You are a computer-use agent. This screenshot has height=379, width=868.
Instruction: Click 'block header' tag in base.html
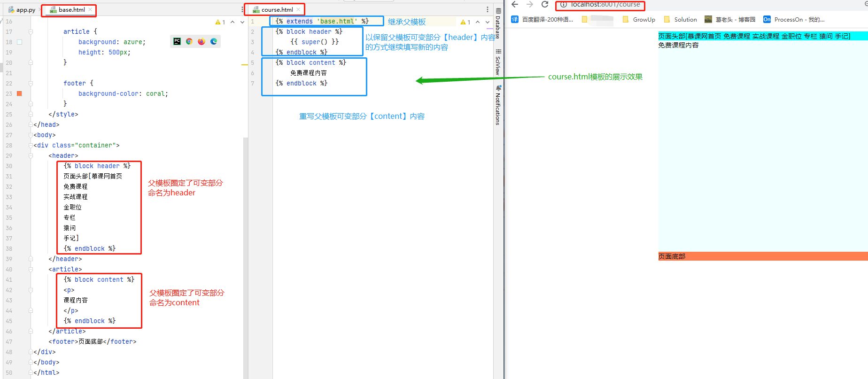tap(97, 166)
